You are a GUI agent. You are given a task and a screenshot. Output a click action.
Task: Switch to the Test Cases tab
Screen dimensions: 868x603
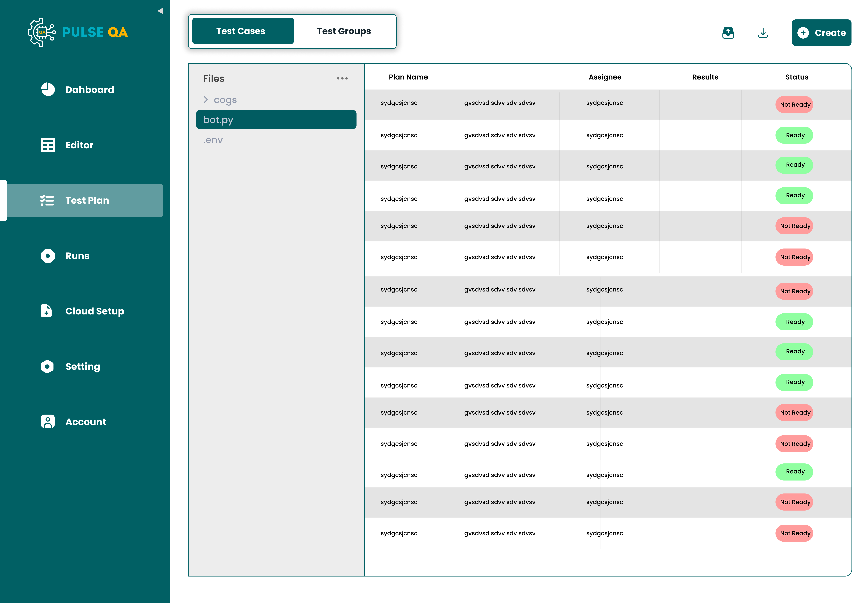point(243,31)
